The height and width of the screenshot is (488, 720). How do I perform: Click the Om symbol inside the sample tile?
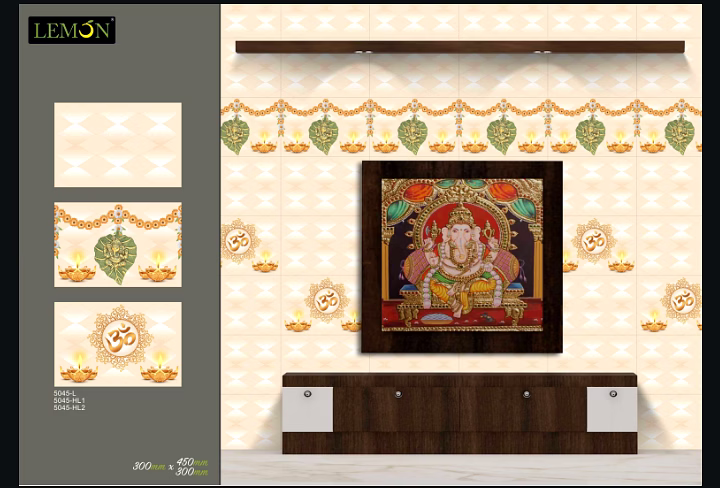click(120, 339)
